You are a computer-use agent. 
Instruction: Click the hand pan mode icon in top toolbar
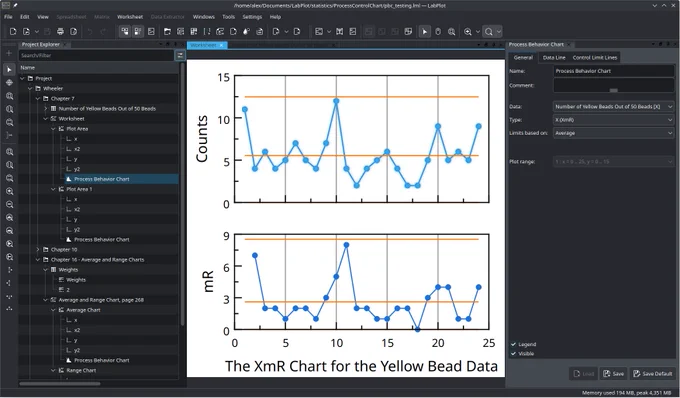pos(438,32)
